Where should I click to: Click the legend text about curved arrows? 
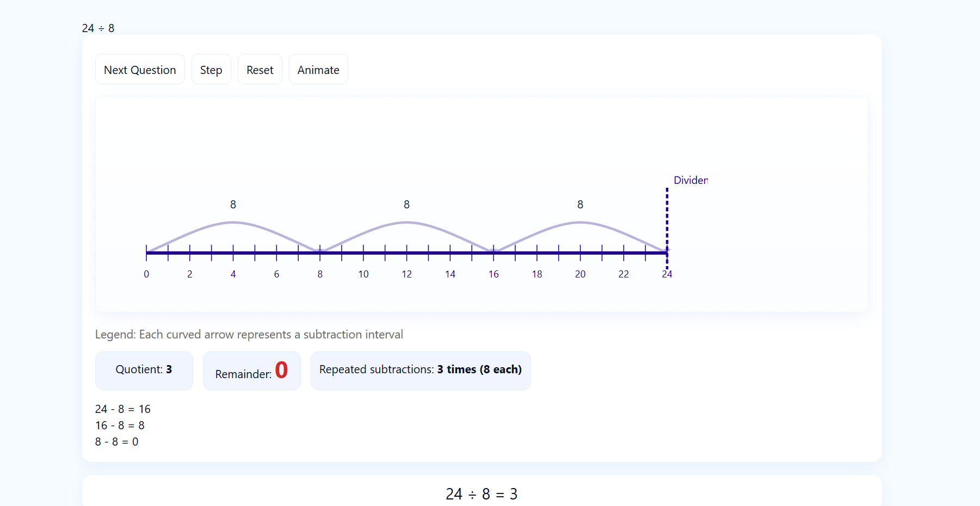[x=249, y=334]
